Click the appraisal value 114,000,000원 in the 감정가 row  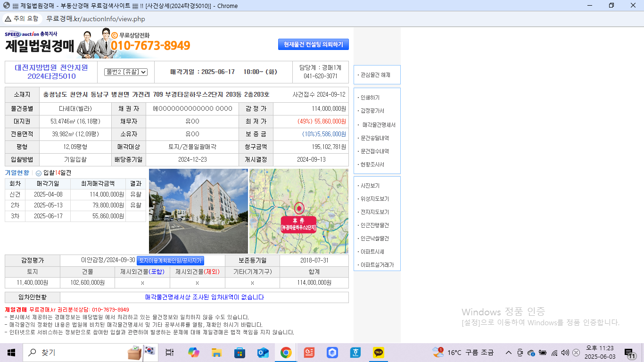(329, 108)
